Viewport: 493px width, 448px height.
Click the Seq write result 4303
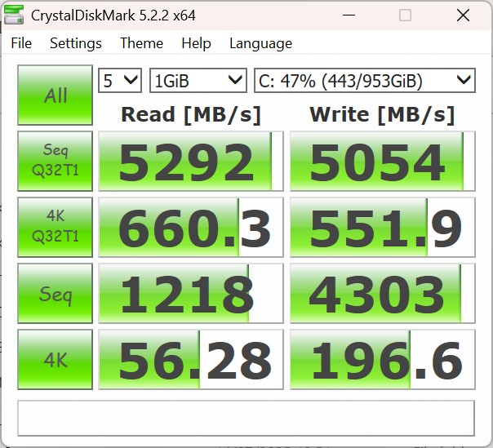coord(382,293)
